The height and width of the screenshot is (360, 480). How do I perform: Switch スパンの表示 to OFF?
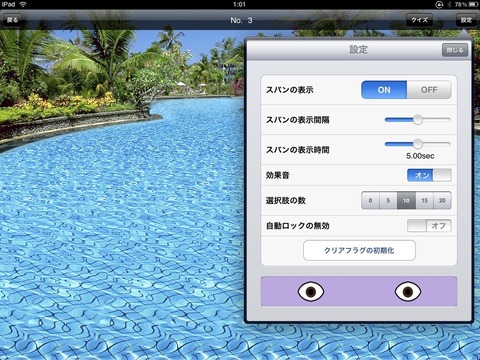click(429, 90)
